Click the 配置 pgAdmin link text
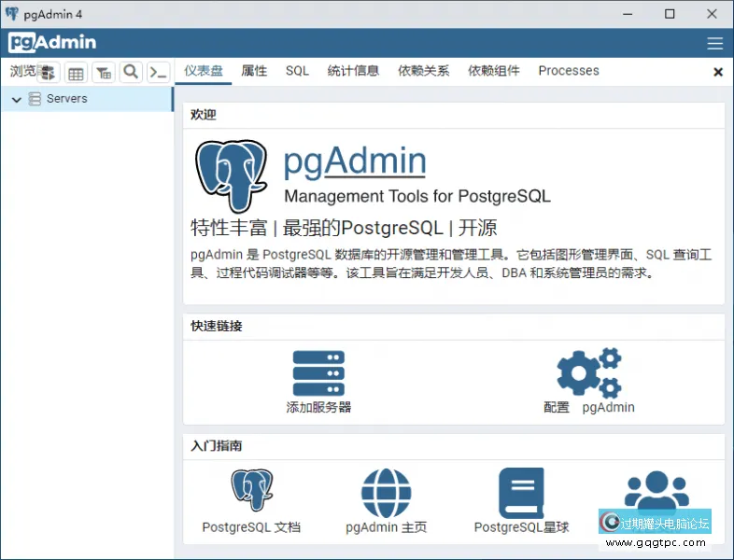 (589, 407)
